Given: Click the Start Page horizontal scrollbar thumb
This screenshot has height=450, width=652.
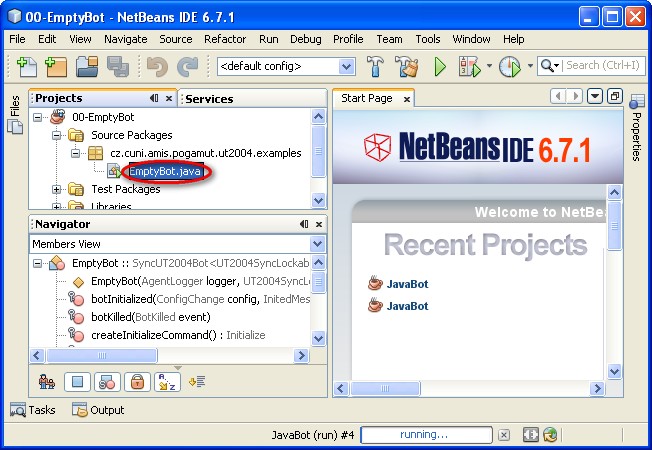Looking at the screenshot, I should [385, 388].
